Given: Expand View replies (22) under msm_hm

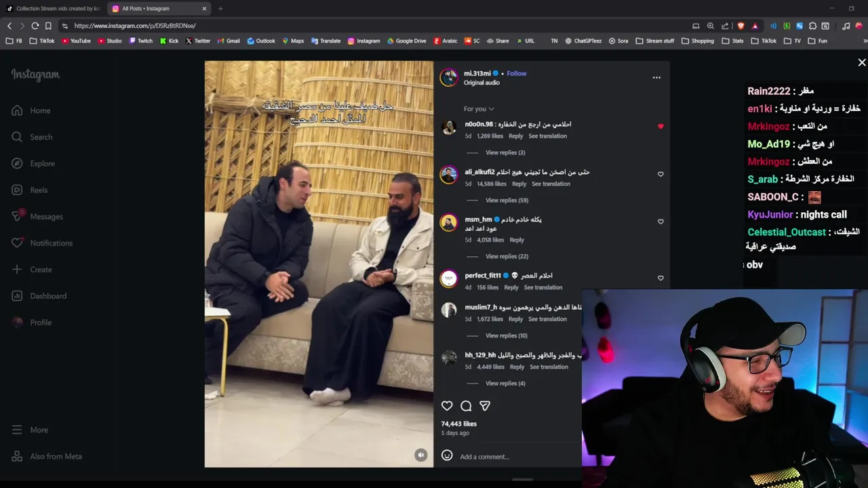Looking at the screenshot, I should (x=507, y=256).
